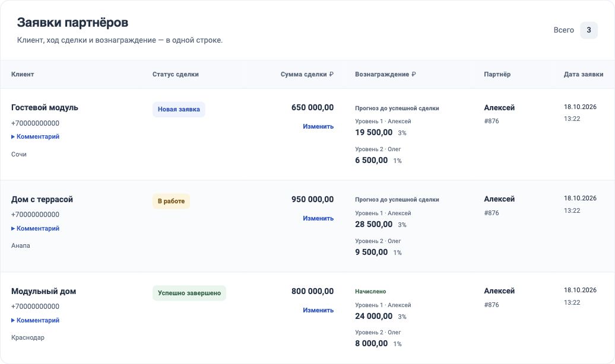This screenshot has width=615, height=364.
Task: Expand Комментарий under Модульный дом
Action: (x=35, y=320)
